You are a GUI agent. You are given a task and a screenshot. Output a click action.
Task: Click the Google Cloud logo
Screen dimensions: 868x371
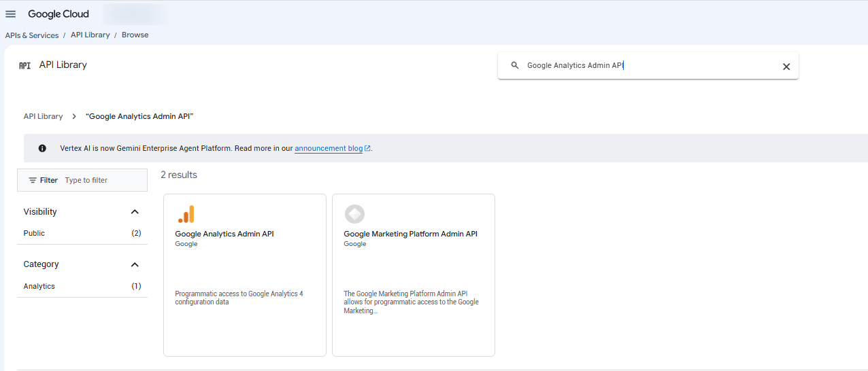[x=59, y=14]
